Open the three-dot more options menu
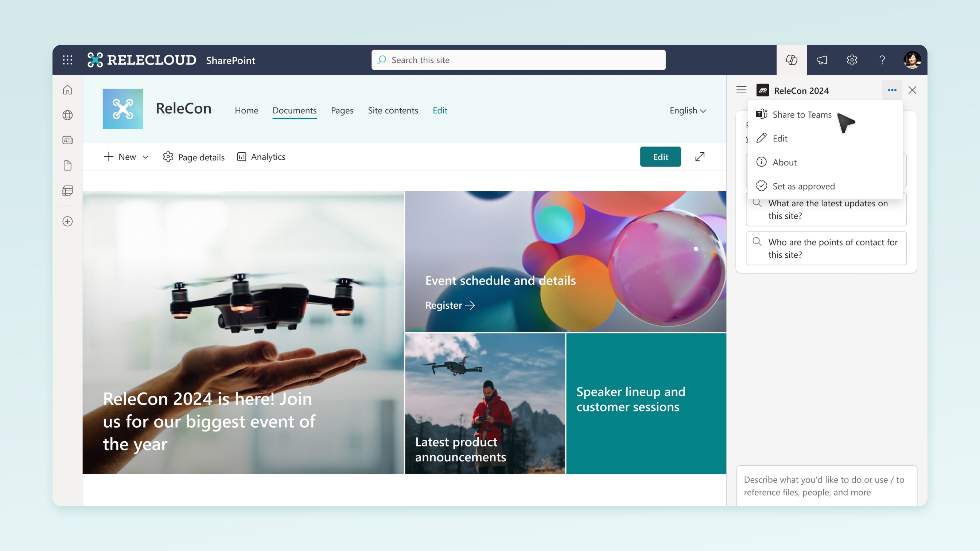Screen dimensions: 980x551 (892, 90)
